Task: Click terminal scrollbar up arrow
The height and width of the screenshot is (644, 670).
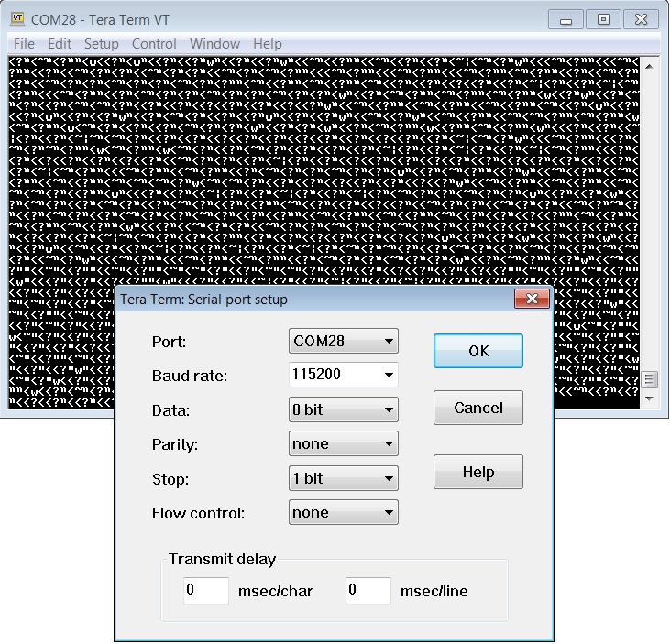Action: point(649,67)
